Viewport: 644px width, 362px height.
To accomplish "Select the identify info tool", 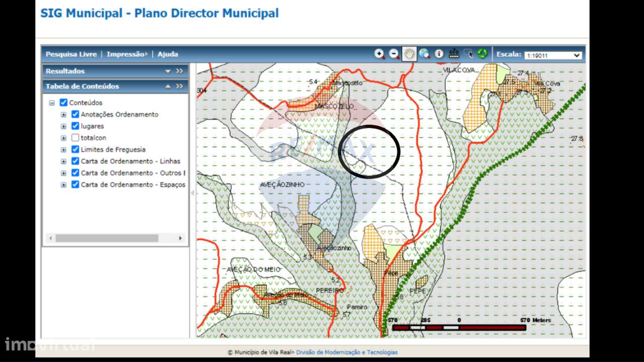I will click(439, 54).
